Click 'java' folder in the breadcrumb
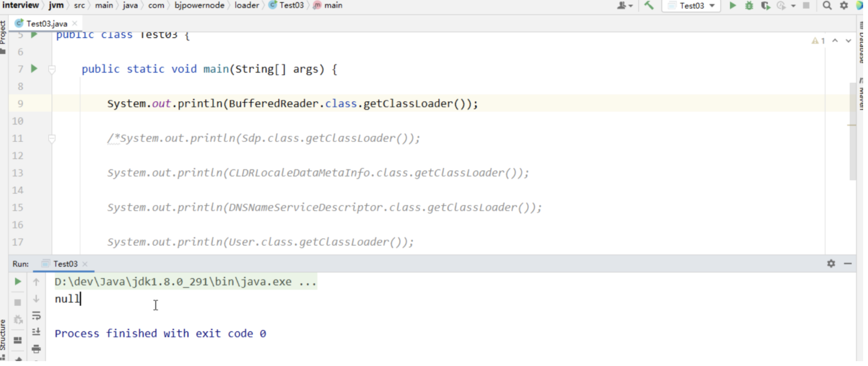Viewport: 868px width, 366px height. click(x=130, y=5)
